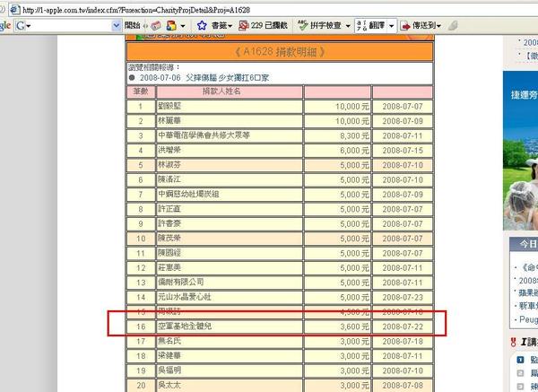The image size is (538, 392).
Task: Click the 《A1628 捐款明細》 header
Action: (280, 52)
